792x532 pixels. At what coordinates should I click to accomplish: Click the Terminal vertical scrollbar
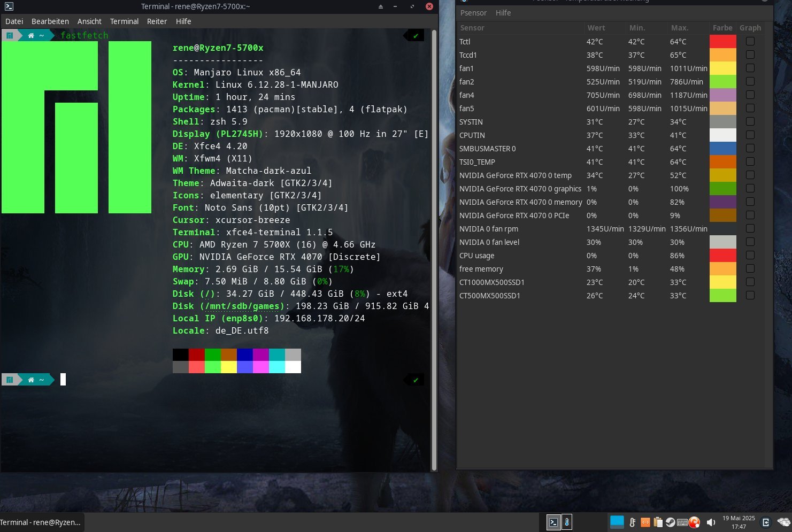[x=434, y=250]
